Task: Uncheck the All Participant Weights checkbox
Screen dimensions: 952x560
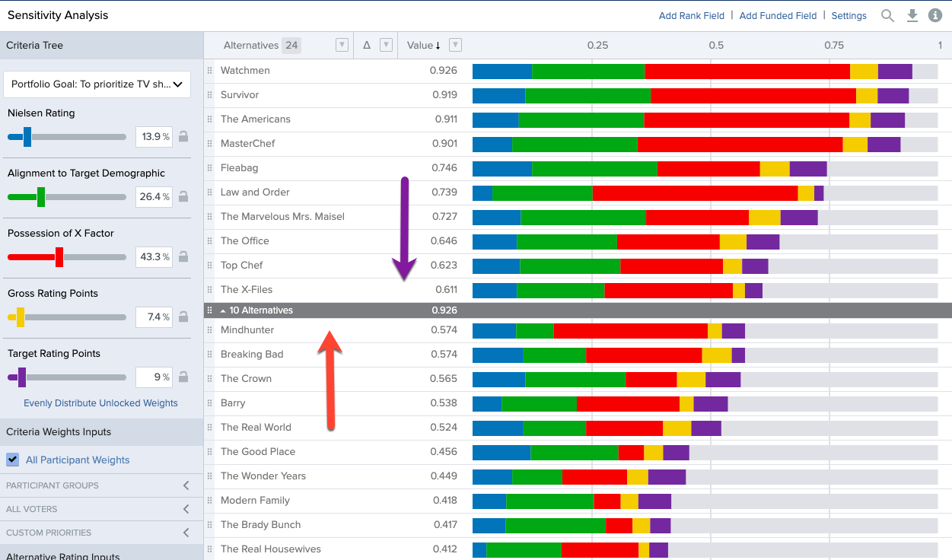Action: pos(13,460)
